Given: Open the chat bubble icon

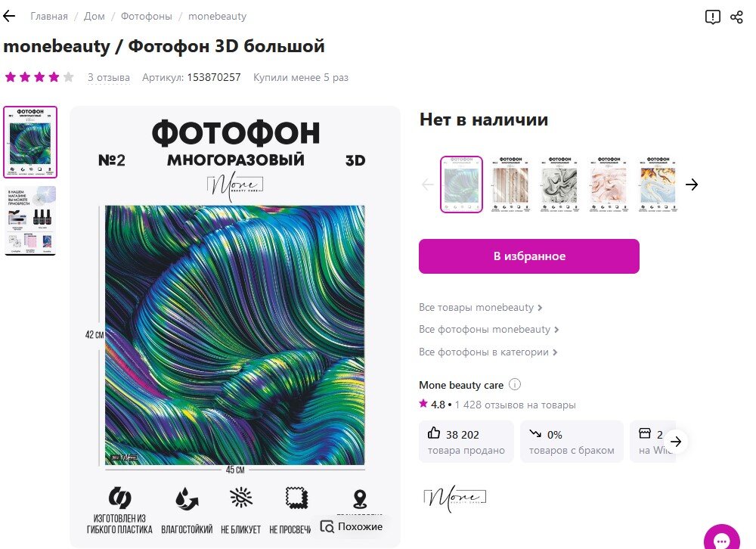Looking at the screenshot, I should tap(722, 539).
